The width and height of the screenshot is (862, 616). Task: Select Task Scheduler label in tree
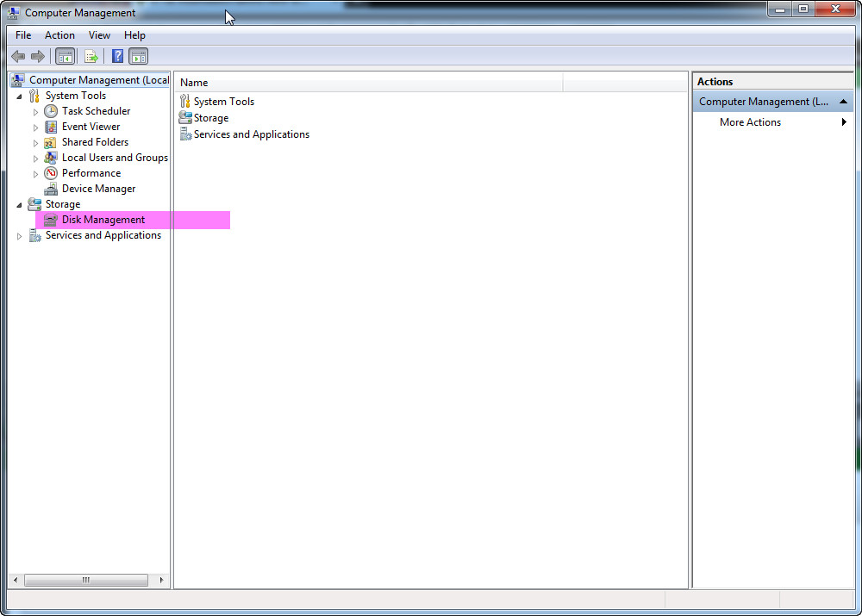(x=97, y=111)
